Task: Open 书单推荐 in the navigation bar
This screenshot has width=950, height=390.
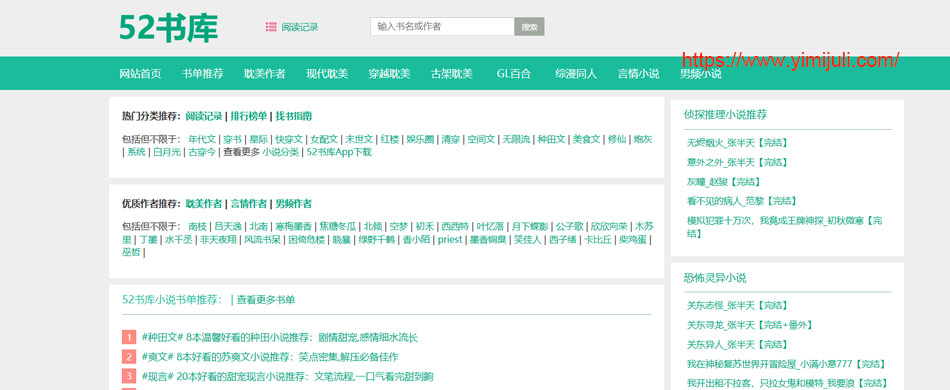Action: pyautogui.click(x=202, y=74)
